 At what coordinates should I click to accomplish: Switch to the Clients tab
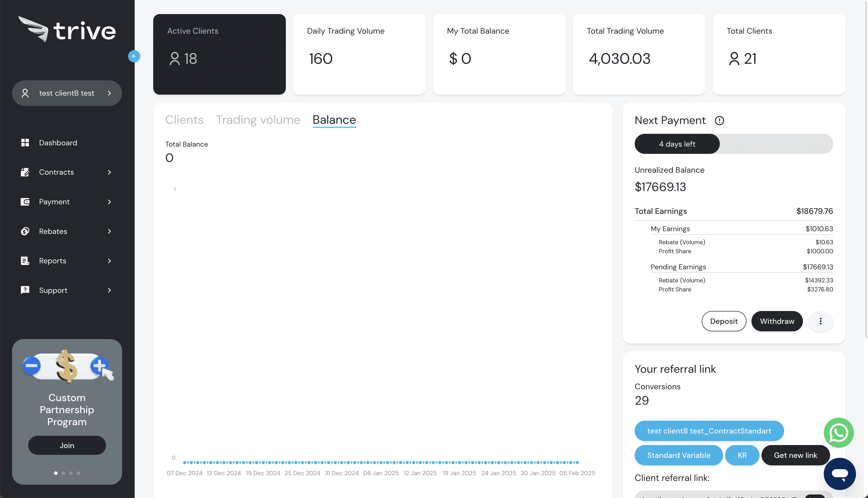pos(184,120)
